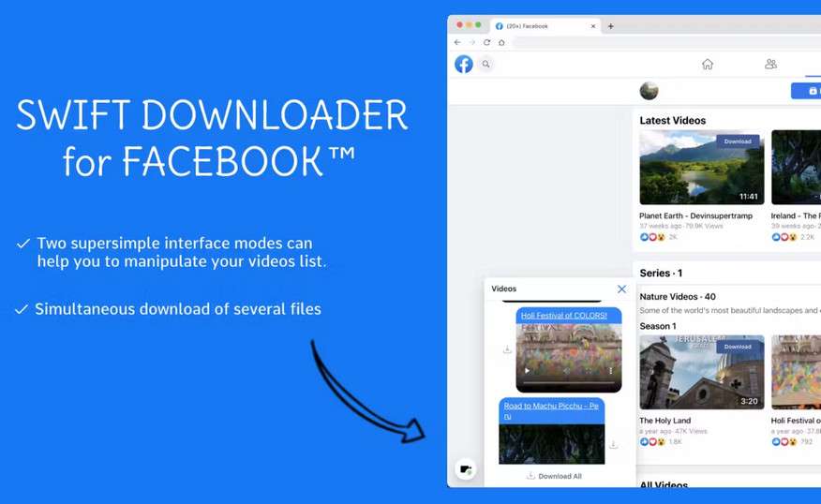
Task: Close the Videos panel with X
Action: point(621,289)
